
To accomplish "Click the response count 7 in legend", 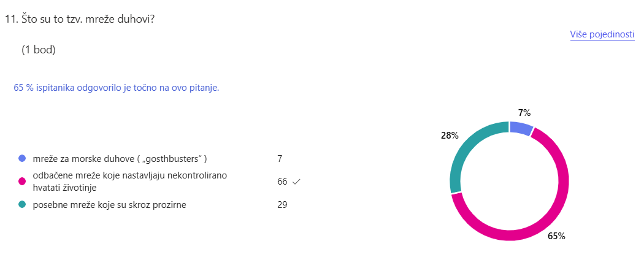I will (280, 159).
